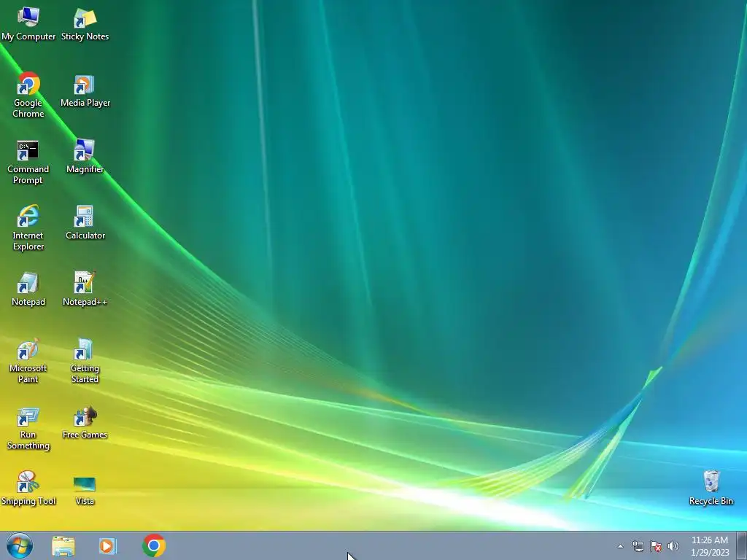
Task: Click the Microsoft Paint shortcut
Action: click(x=28, y=361)
